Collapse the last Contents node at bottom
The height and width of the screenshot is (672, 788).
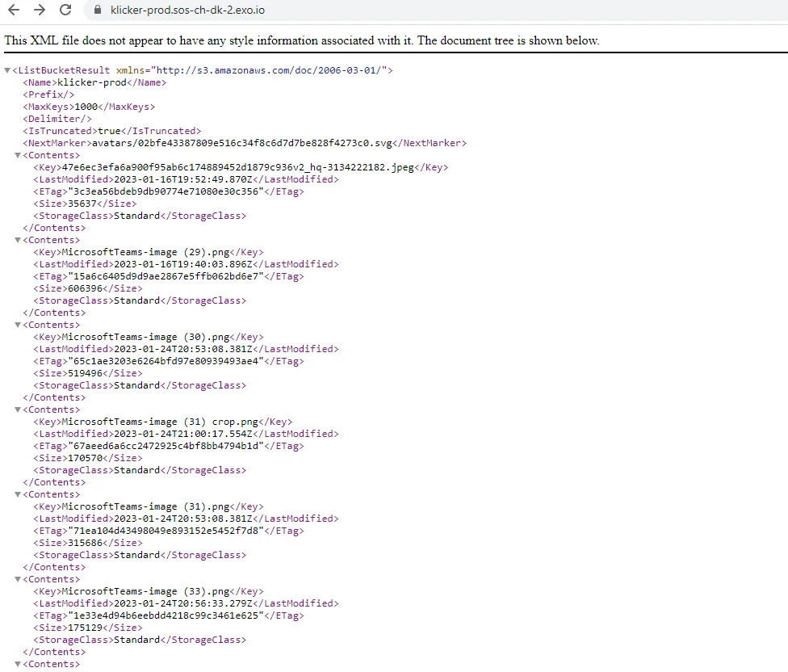(x=18, y=664)
